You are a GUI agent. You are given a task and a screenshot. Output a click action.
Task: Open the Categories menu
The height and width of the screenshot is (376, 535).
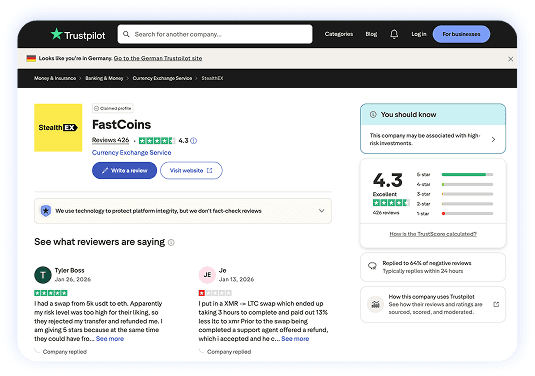click(x=339, y=34)
